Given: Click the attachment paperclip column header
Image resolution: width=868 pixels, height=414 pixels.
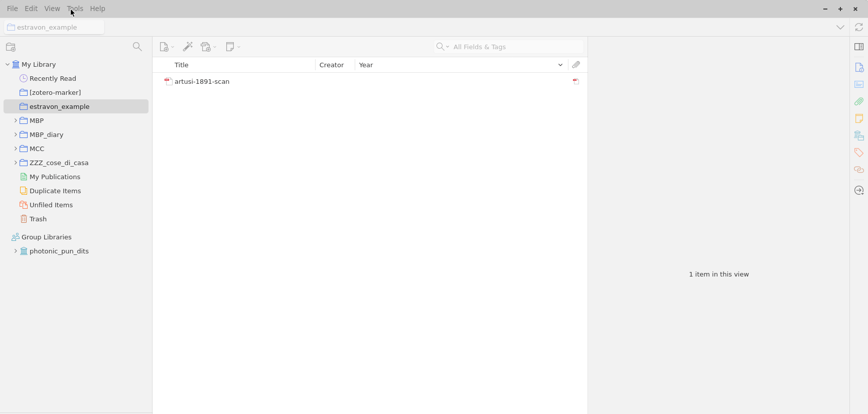Looking at the screenshot, I should coord(576,65).
